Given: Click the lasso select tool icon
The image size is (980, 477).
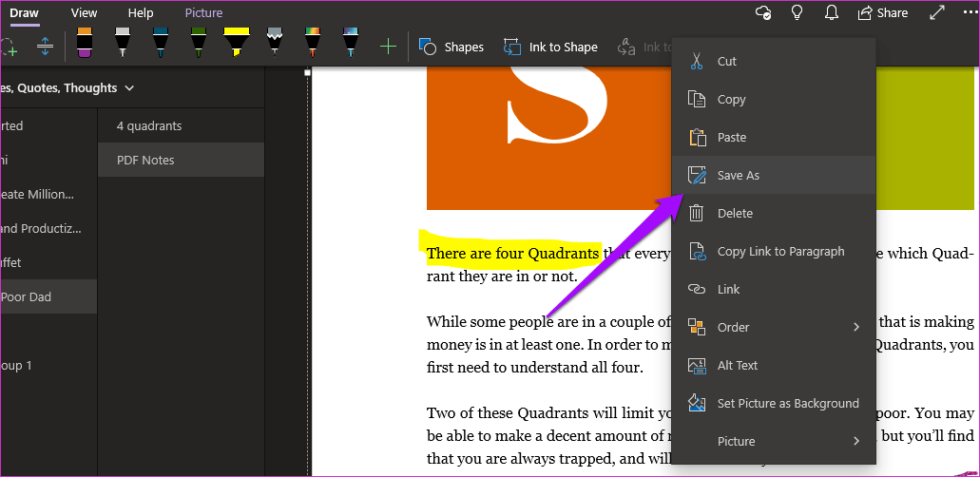Looking at the screenshot, I should pyautogui.click(x=9, y=47).
